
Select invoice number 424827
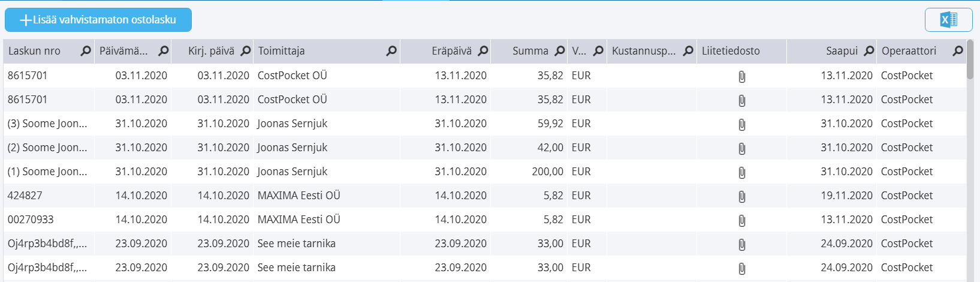coord(25,196)
